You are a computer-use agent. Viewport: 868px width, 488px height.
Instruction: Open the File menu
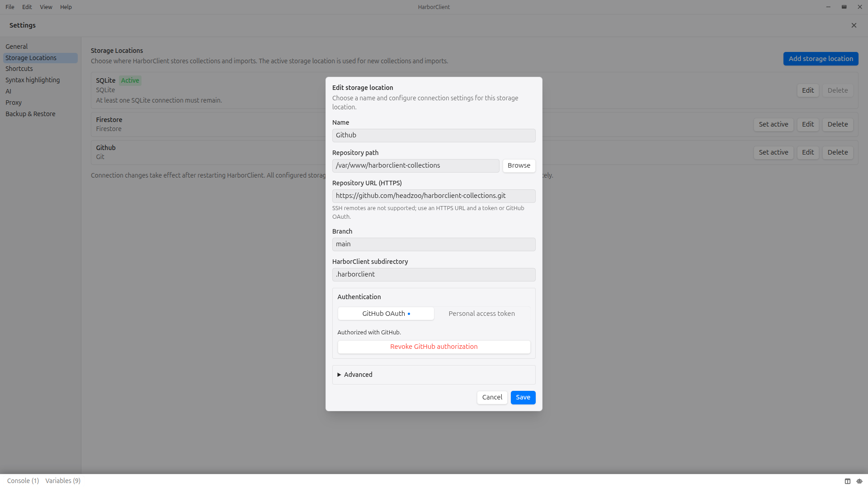click(x=10, y=7)
